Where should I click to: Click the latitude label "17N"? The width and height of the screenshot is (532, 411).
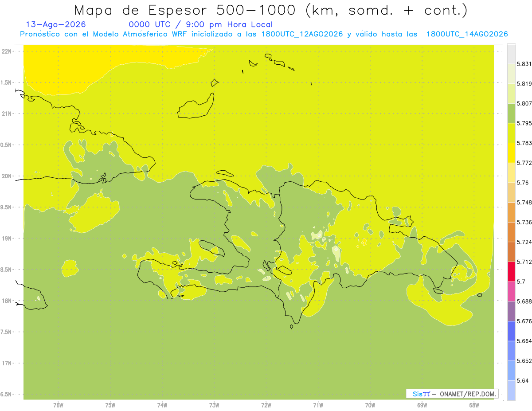(x=8, y=363)
